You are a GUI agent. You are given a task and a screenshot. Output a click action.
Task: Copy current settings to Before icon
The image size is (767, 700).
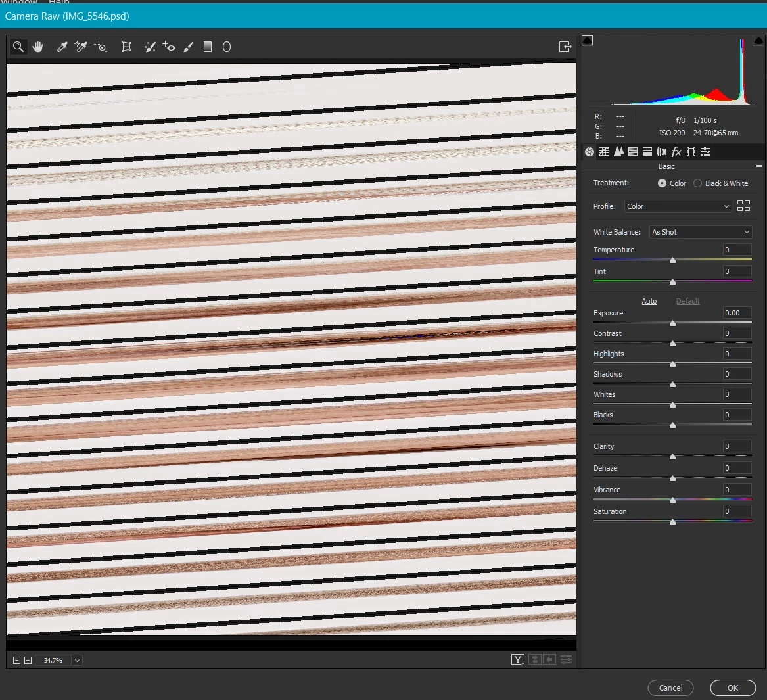(550, 659)
